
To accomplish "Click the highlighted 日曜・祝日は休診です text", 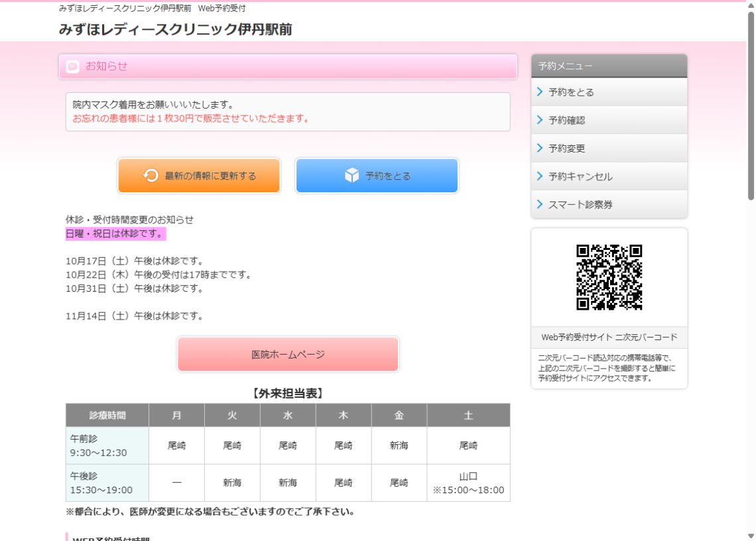I will click(115, 234).
